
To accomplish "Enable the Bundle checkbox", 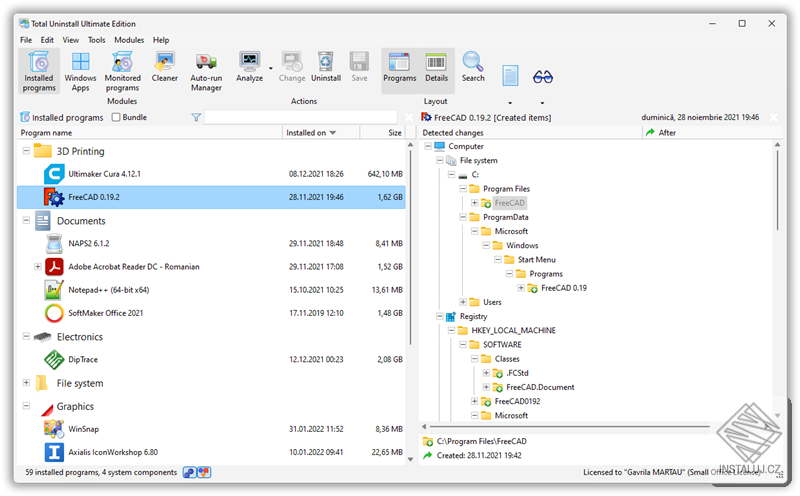I will click(116, 117).
